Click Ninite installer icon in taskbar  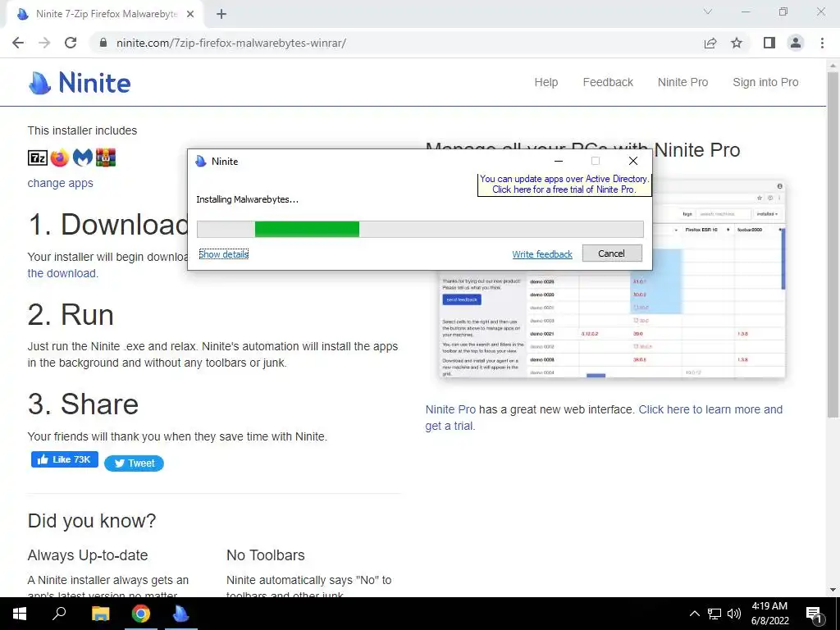click(181, 614)
